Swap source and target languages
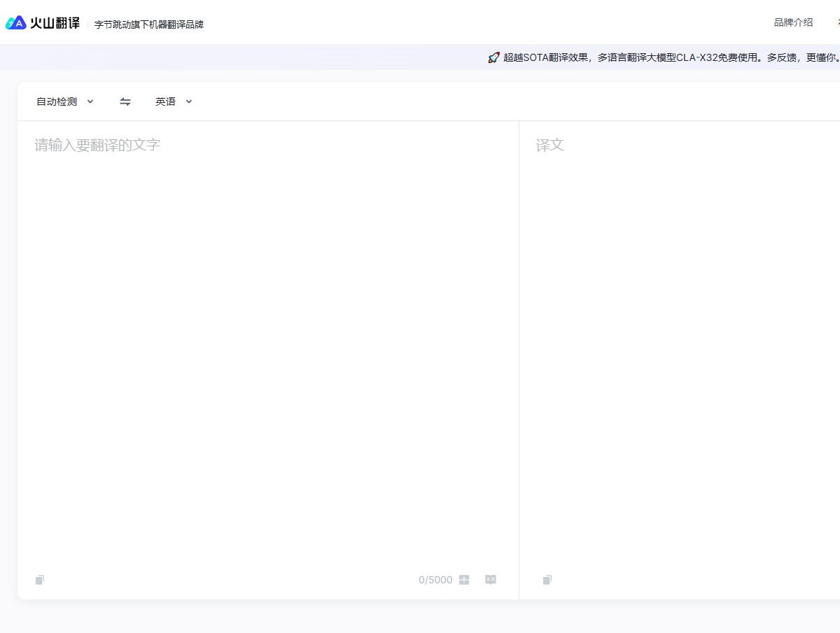Image resolution: width=840 pixels, height=633 pixels. click(125, 102)
